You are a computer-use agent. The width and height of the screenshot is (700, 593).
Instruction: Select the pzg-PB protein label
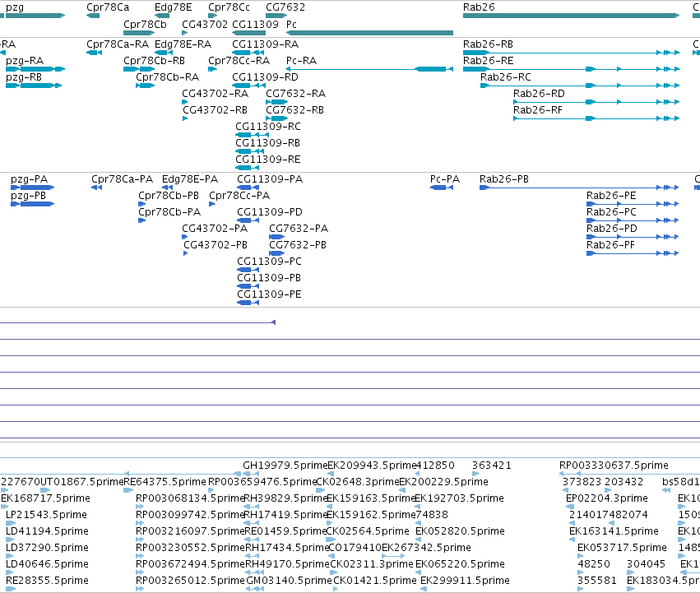(x=28, y=196)
